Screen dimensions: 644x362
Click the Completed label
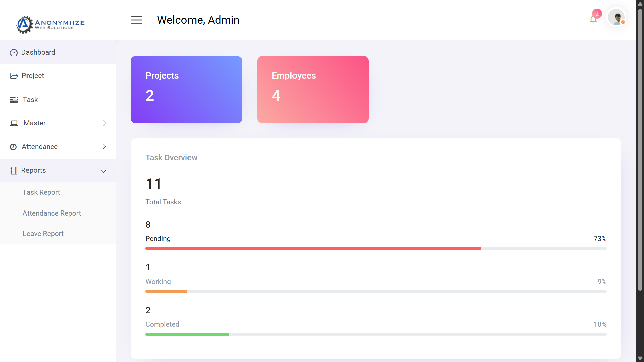pos(162,324)
